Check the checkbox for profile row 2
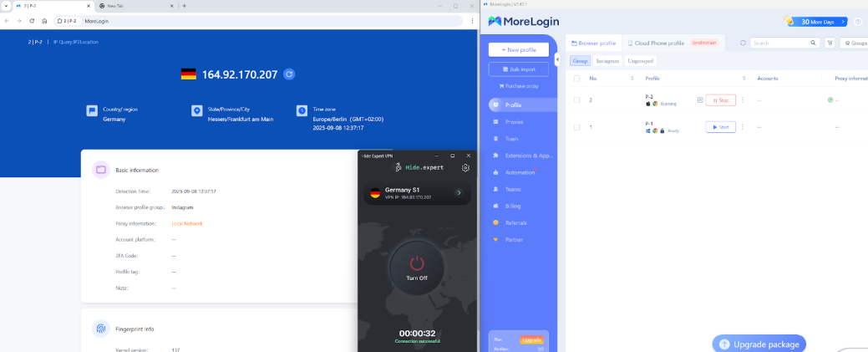 point(576,100)
